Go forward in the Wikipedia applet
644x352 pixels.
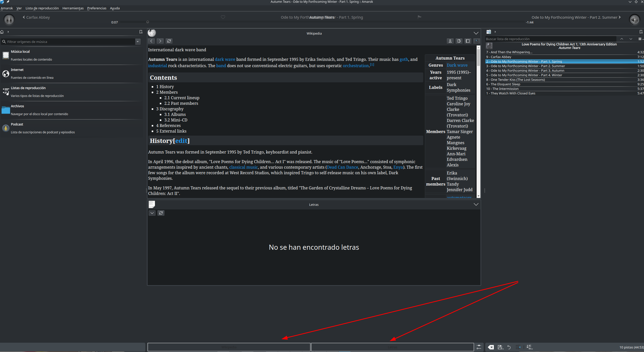[x=160, y=41]
